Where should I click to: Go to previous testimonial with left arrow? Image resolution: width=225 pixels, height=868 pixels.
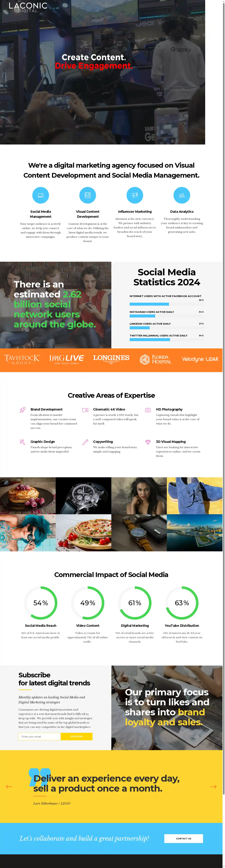[x=9, y=786]
